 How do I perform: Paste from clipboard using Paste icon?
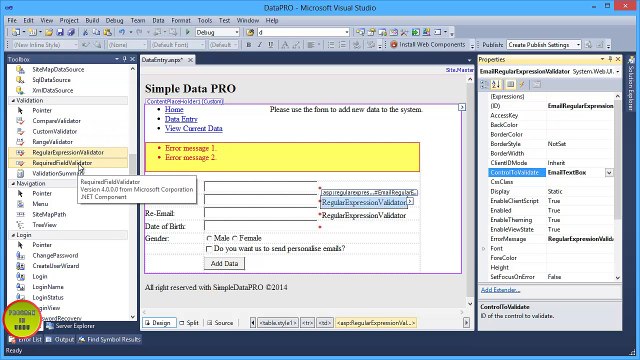click(107, 32)
